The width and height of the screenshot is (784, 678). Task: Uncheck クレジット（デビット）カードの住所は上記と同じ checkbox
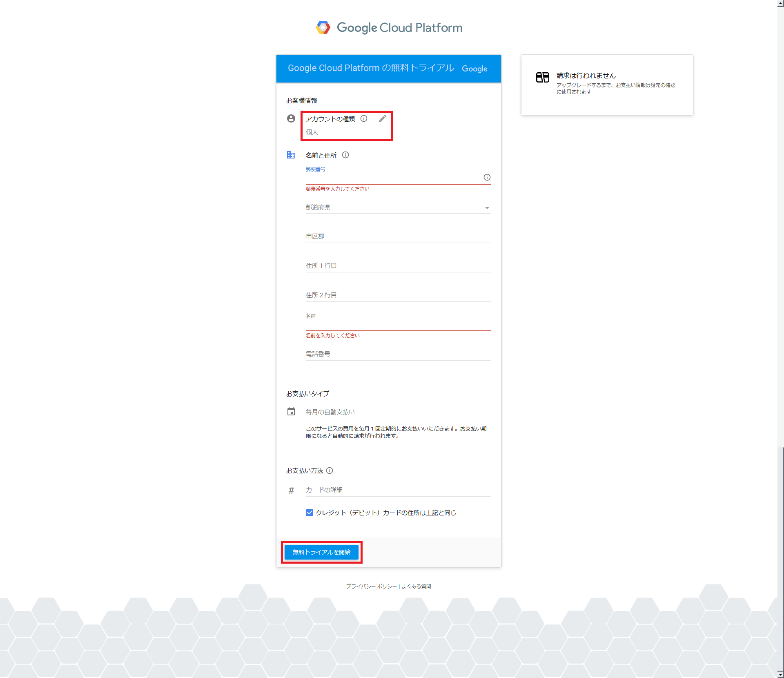point(310,513)
